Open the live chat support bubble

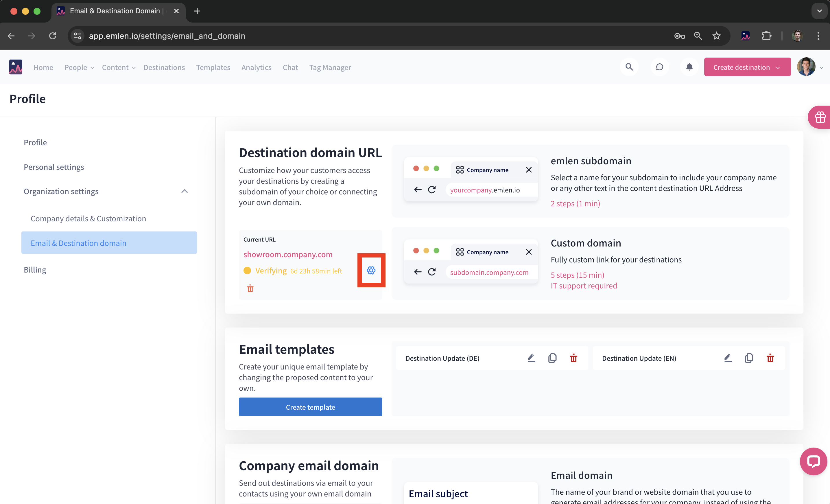tap(813, 461)
